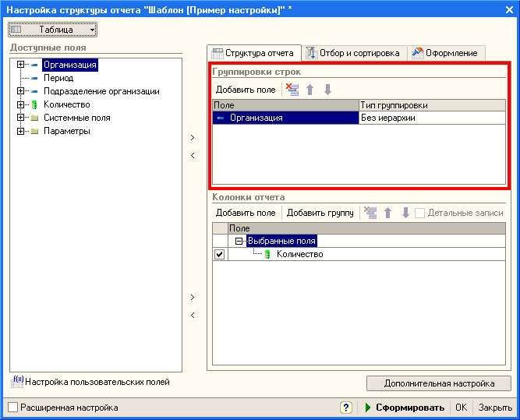The width and height of the screenshot is (520, 420).
Task: Select the Период field in available fields
Action: [x=58, y=78]
